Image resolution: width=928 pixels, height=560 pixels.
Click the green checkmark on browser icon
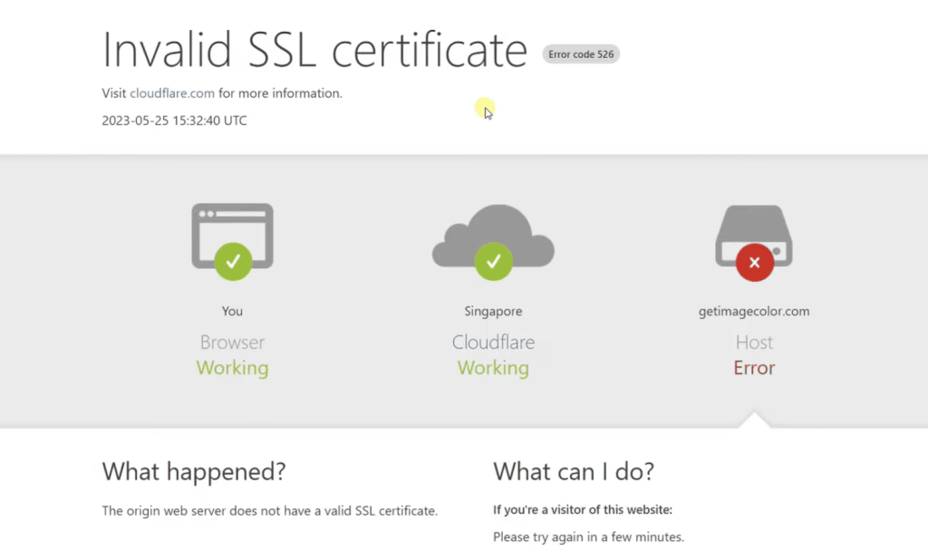[x=233, y=262]
